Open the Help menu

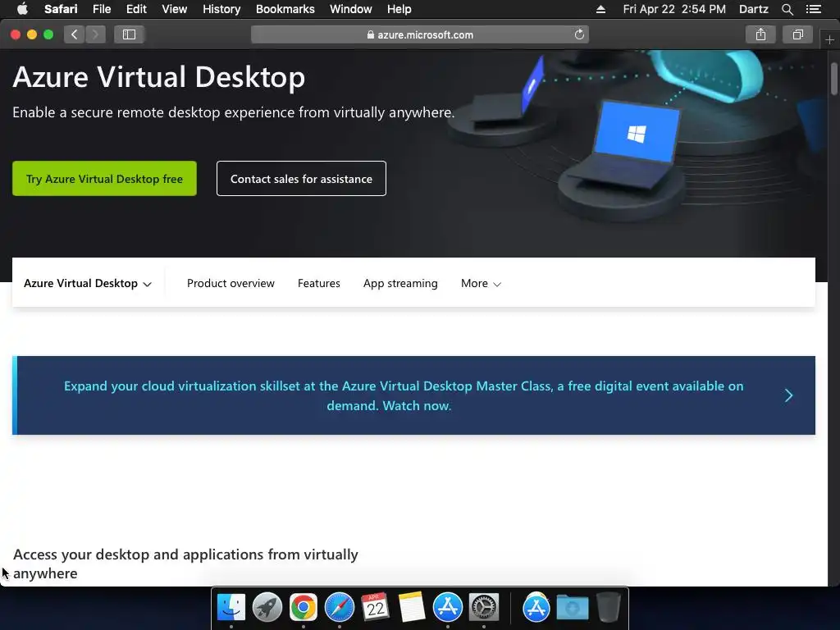tap(399, 9)
